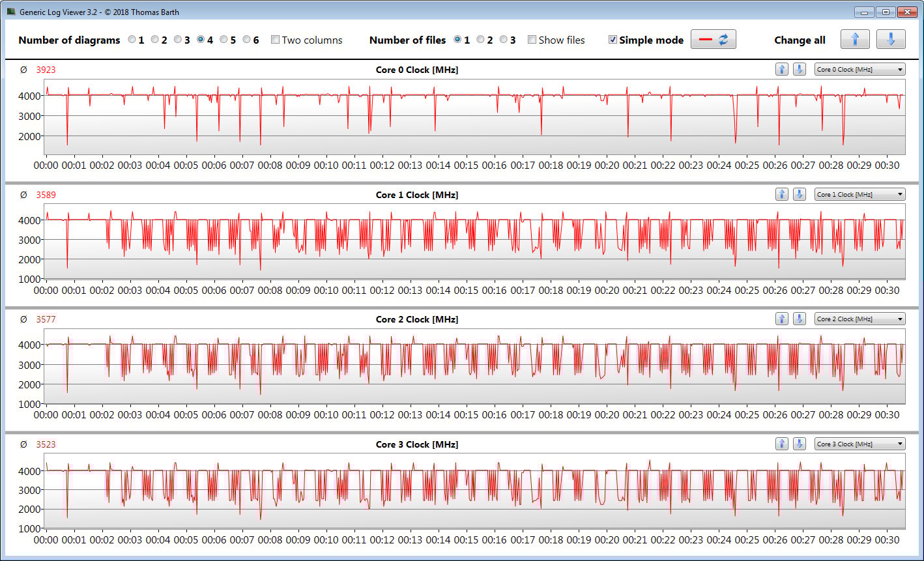This screenshot has height=561, width=924.
Task: Move Core 0 Clock diagram up
Action: 782,69
